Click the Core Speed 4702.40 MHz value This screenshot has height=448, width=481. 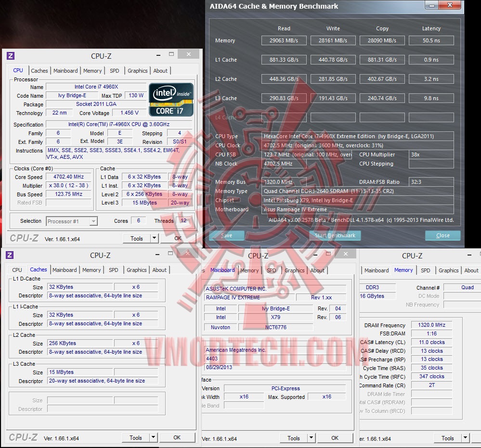(x=68, y=177)
